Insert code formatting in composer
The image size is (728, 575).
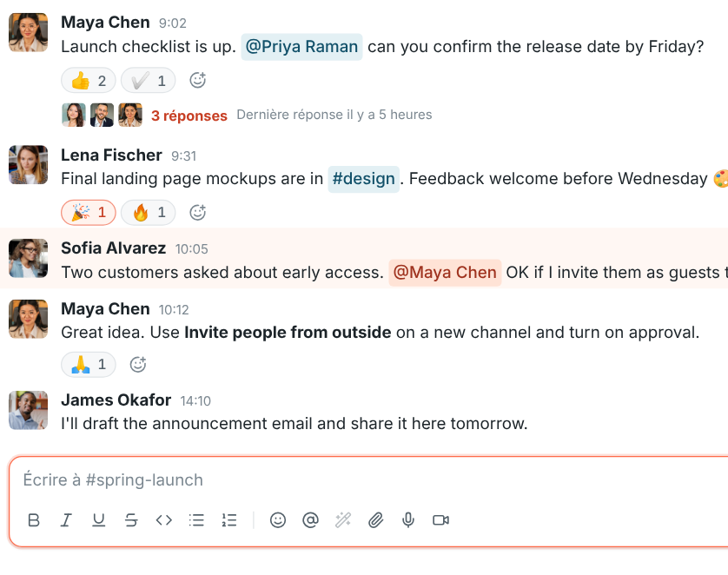click(164, 520)
